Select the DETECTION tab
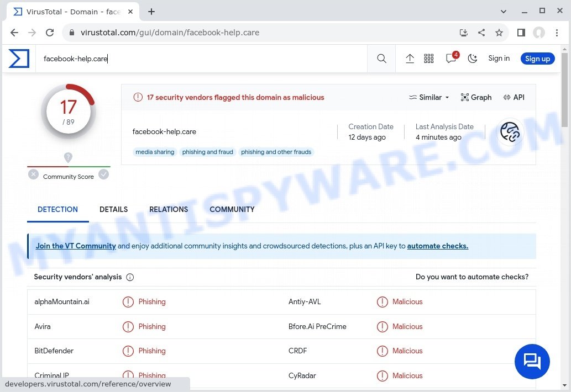Image resolution: width=571 pixels, height=392 pixels. (57, 209)
